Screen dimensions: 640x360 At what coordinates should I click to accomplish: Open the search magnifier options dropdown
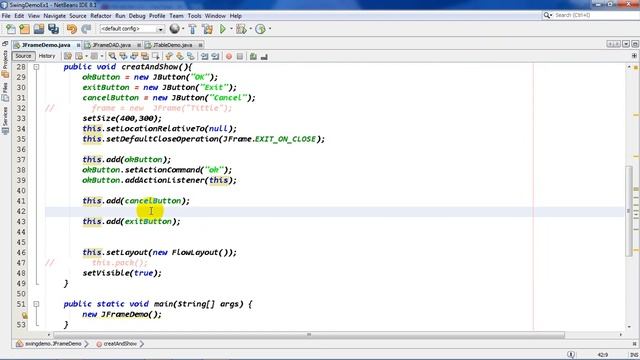coord(548,16)
